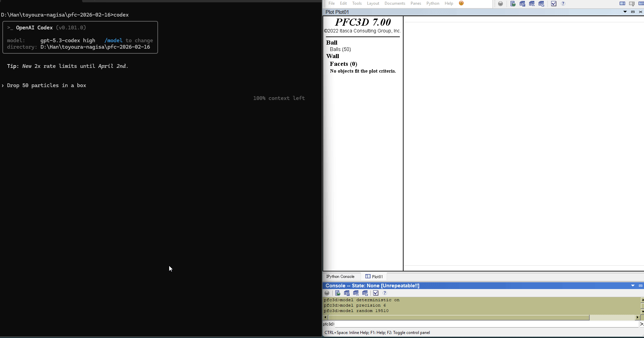Open the Help menu
Screen dimensions: 644x338
point(449,3)
